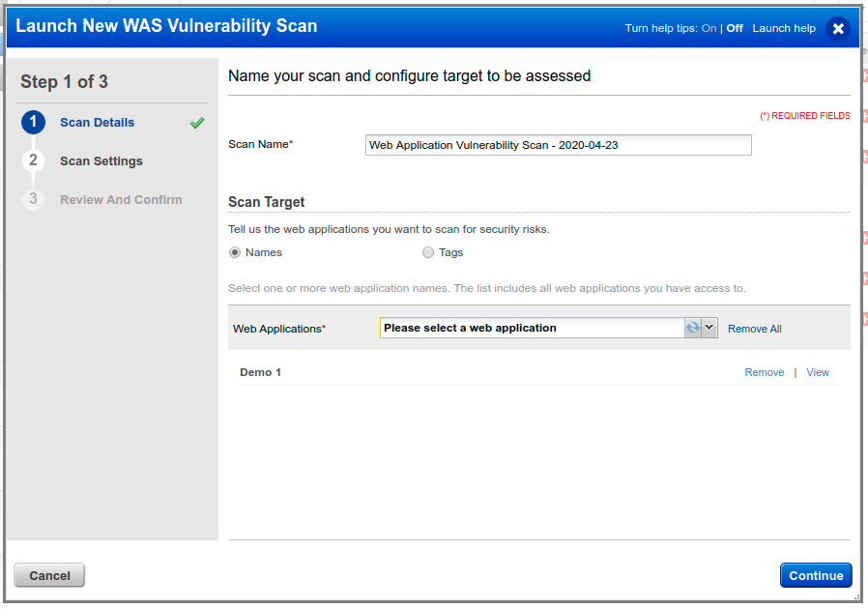Select the numbered circle for step 3
This screenshot has height=609, width=868.
[x=35, y=200]
